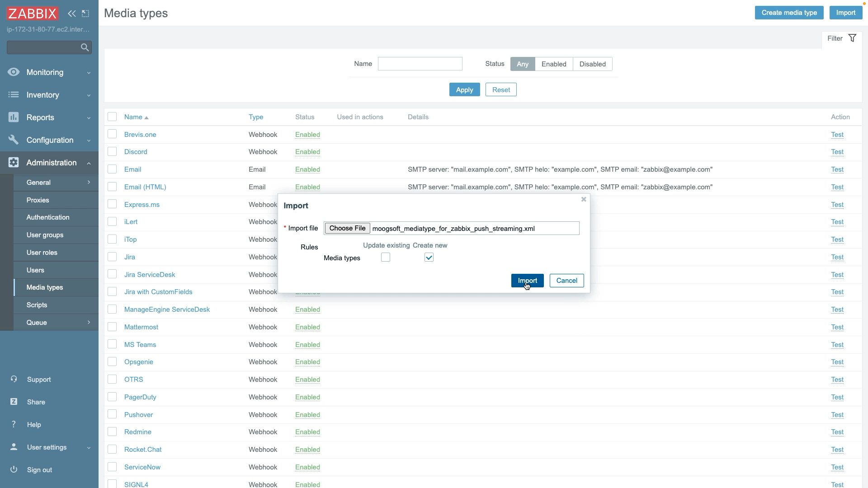868x488 pixels.
Task: Click the Filter funnel icon
Action: pos(852,38)
